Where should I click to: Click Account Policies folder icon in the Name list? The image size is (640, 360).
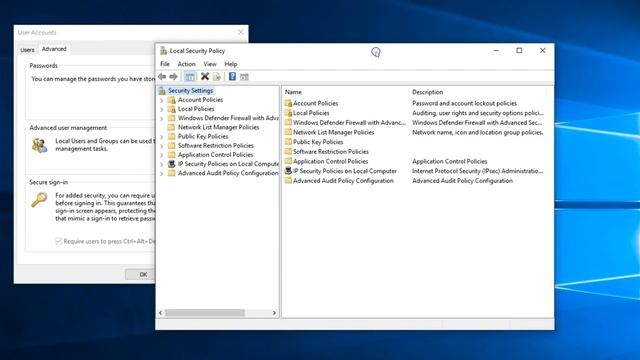pyautogui.click(x=288, y=103)
